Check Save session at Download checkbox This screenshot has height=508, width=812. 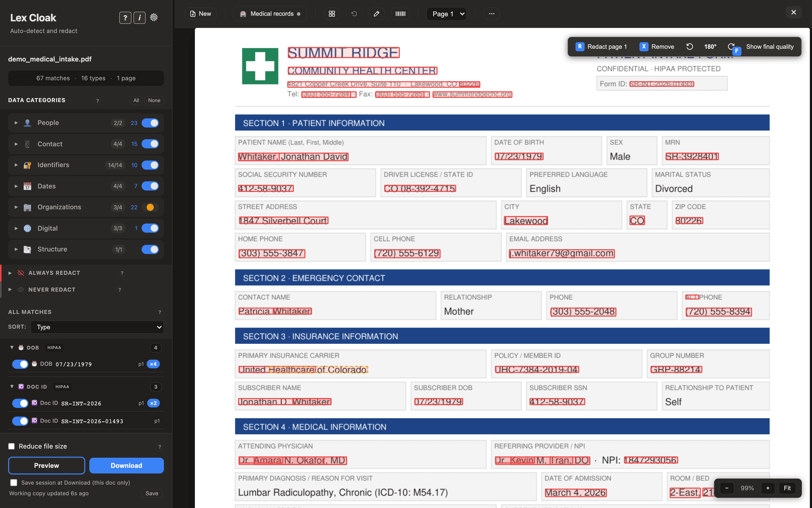coord(14,482)
